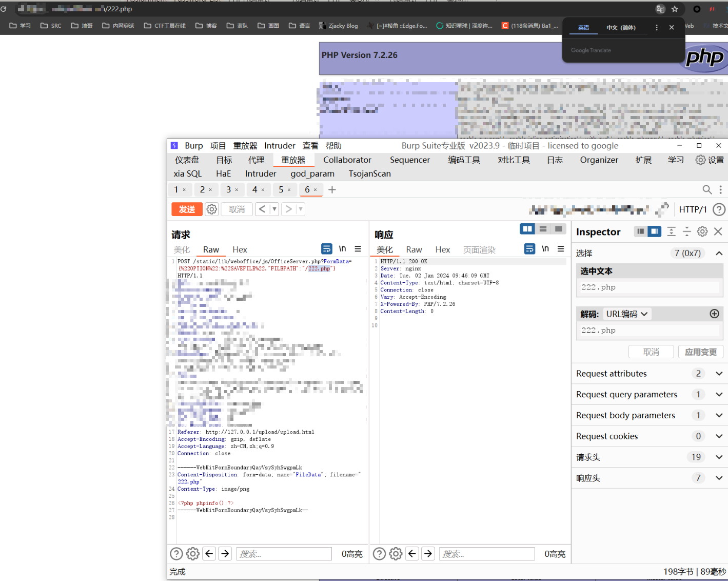Collapse all Inspector sections
Screen dimensions: 728x581
(687, 231)
